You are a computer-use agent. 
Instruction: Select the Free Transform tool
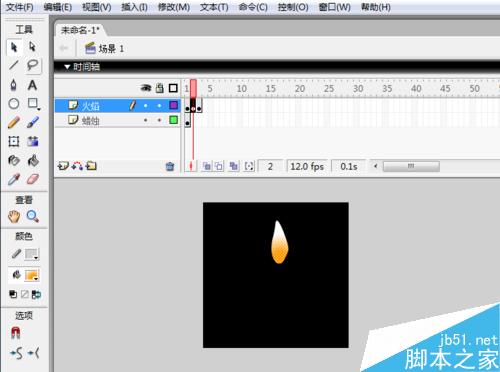point(14,141)
